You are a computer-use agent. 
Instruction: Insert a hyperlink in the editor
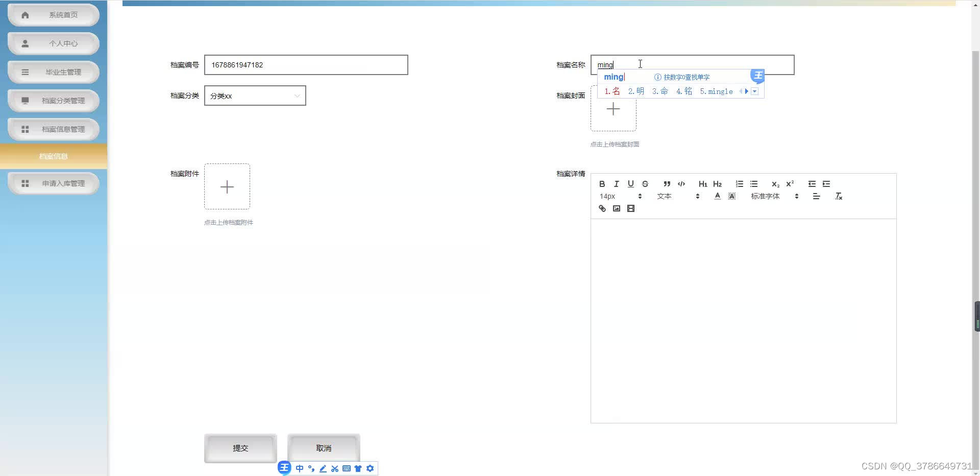click(602, 208)
